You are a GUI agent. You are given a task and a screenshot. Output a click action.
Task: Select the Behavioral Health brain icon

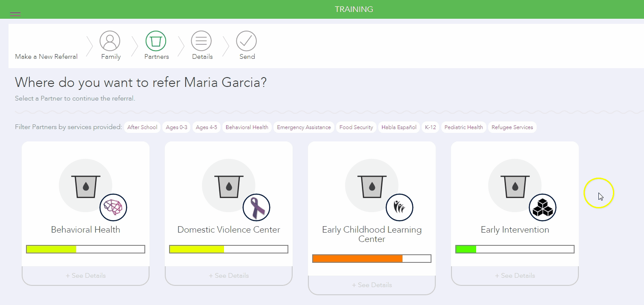(113, 207)
